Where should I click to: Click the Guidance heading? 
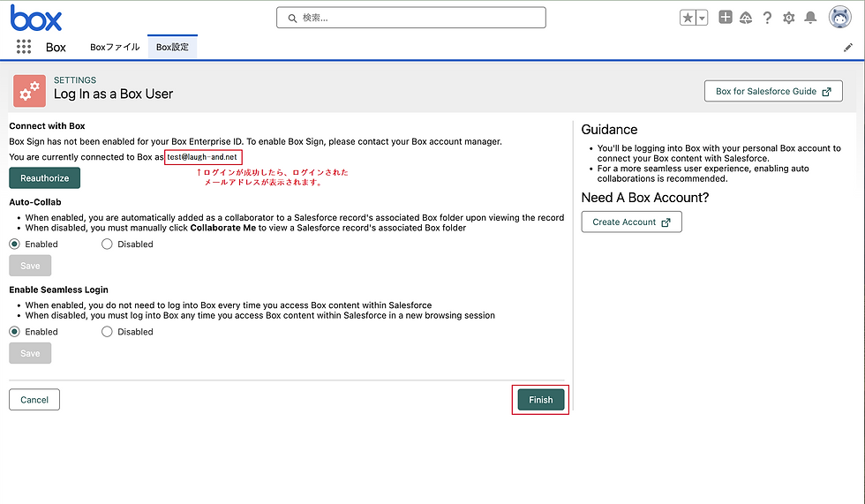click(x=610, y=130)
